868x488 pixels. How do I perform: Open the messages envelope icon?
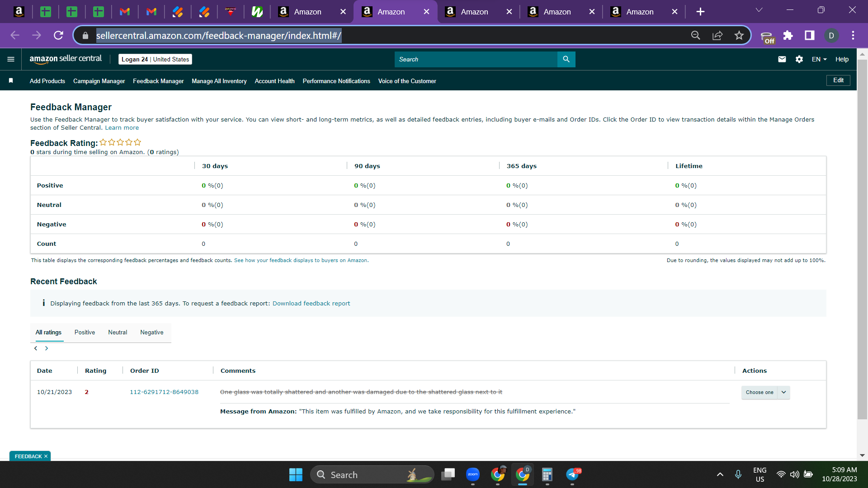pos(782,59)
